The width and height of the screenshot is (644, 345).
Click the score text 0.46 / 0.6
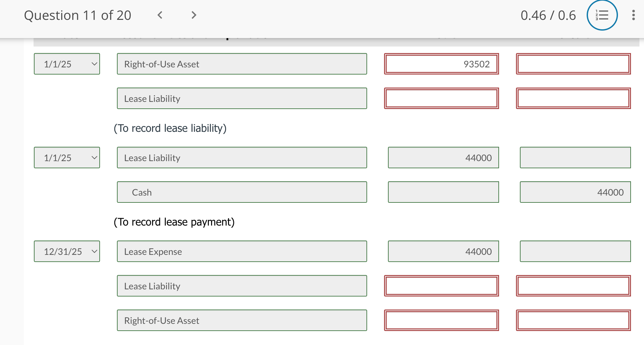coord(548,15)
